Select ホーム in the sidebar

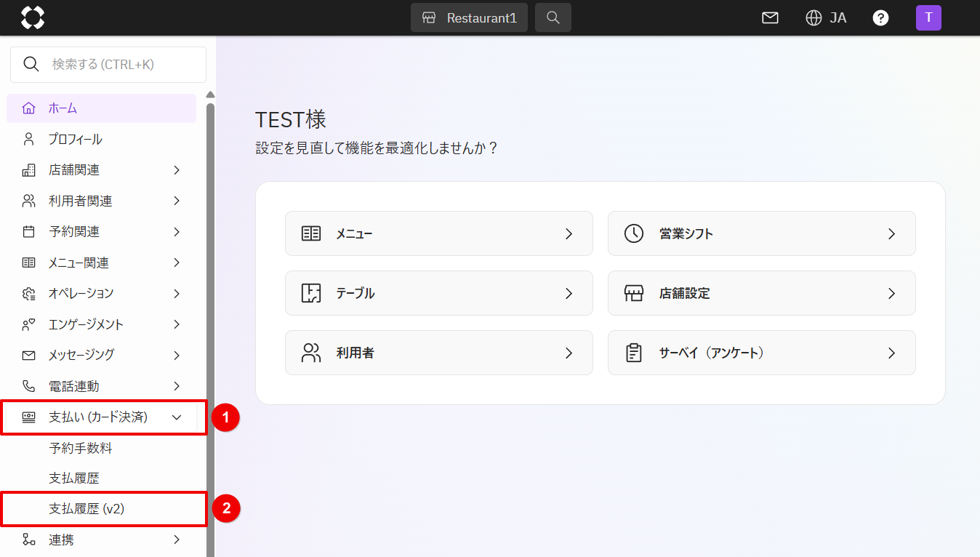[102, 108]
